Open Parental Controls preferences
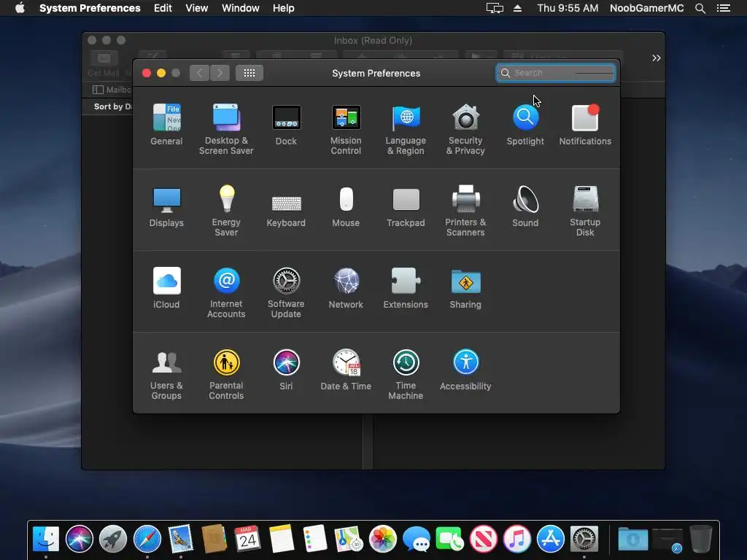Image resolution: width=747 pixels, height=560 pixels. pyautogui.click(x=226, y=374)
